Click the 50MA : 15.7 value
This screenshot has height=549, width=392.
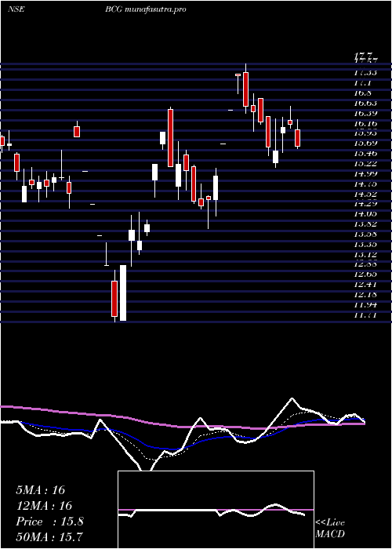point(49,537)
